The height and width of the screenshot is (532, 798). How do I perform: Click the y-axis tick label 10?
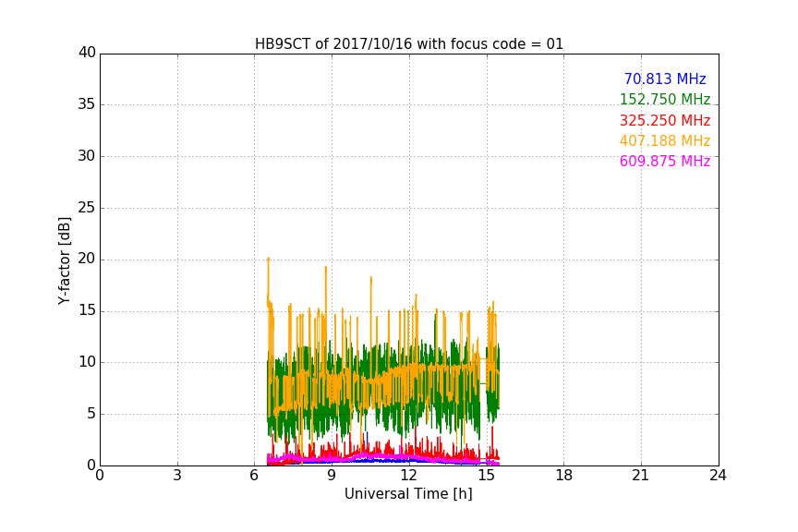click(x=87, y=362)
